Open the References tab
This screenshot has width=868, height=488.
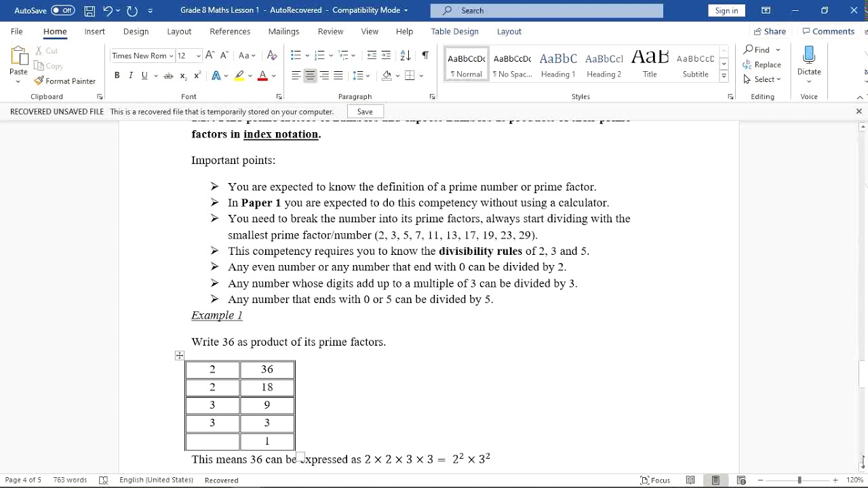(230, 31)
